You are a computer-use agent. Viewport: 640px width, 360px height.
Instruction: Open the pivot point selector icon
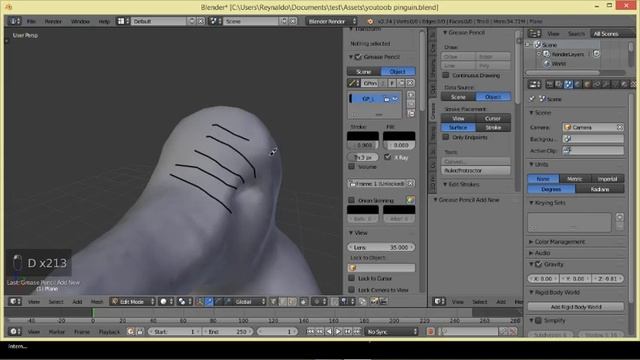[184, 302]
